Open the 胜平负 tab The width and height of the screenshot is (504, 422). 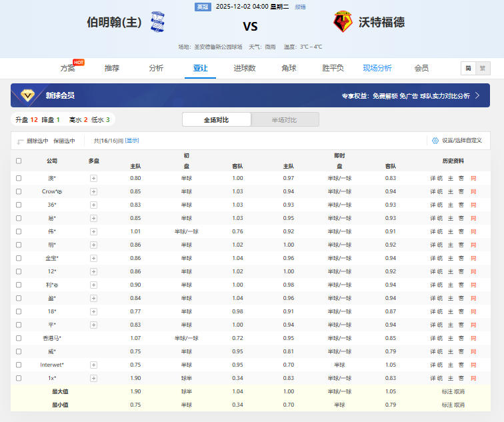tap(333, 68)
